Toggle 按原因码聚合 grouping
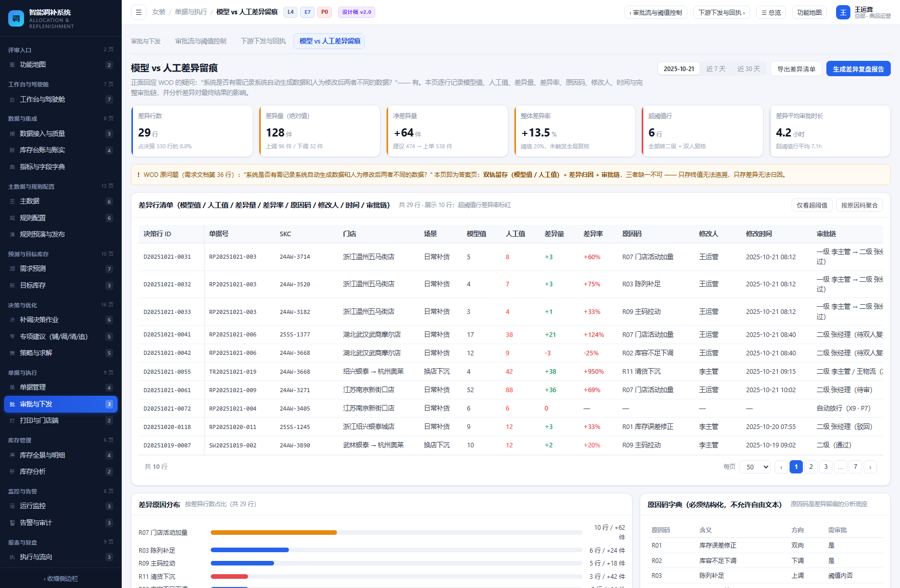900x588 pixels. [x=860, y=205]
